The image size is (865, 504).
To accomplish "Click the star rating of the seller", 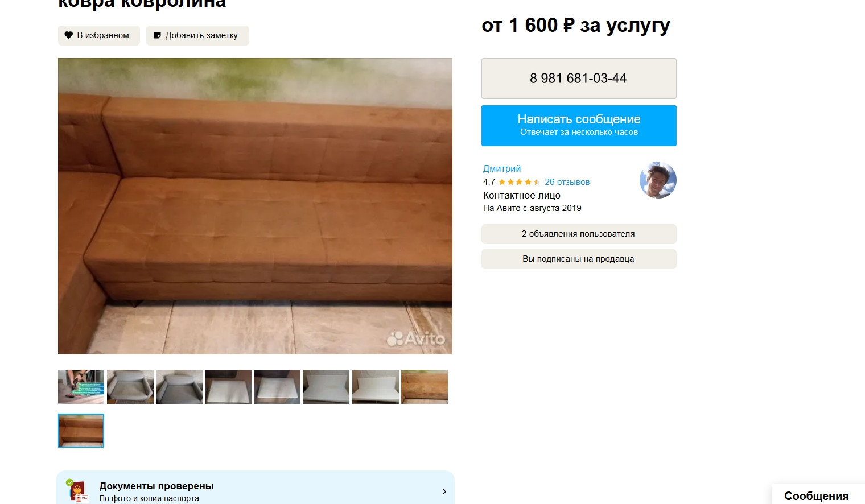I will coord(519,182).
